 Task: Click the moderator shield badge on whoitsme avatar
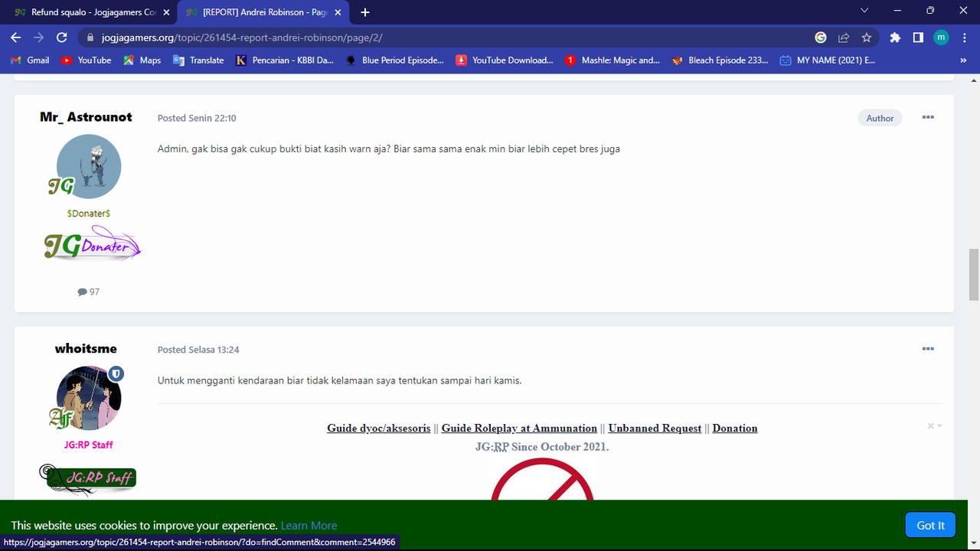pos(116,373)
